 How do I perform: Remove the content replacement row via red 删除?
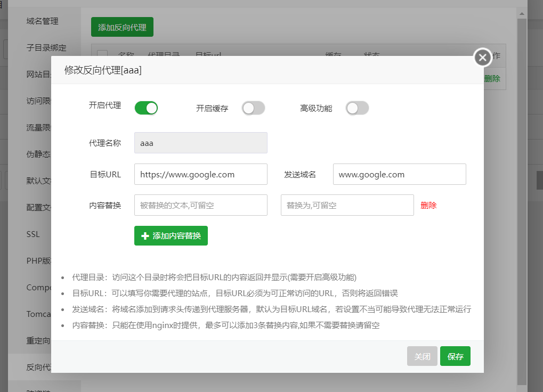point(428,205)
